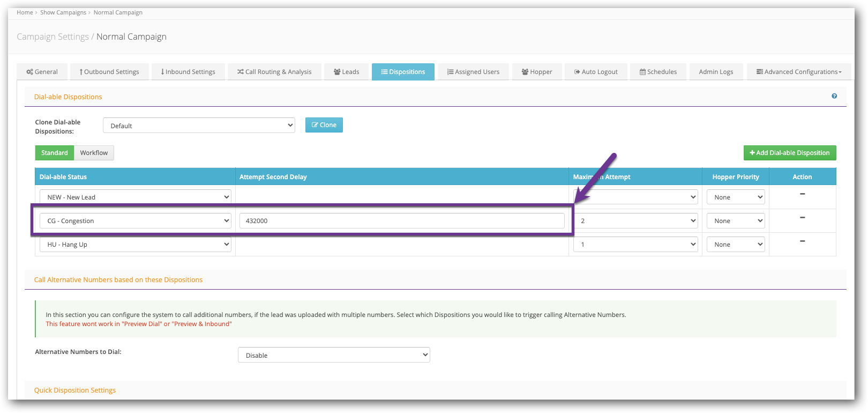Remove the NEW - New Lead row

tap(802, 194)
